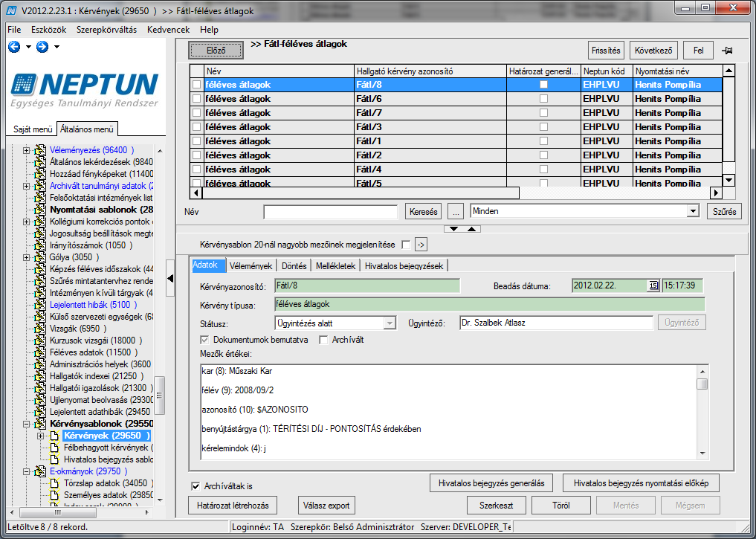Expand the Kérvények (29650) tree node
756x539 pixels.
point(40,436)
